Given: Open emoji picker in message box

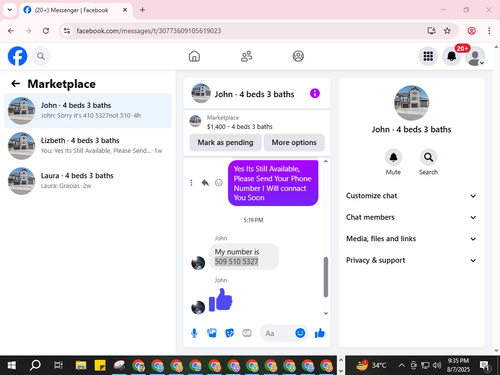Looking at the screenshot, I should tap(300, 333).
